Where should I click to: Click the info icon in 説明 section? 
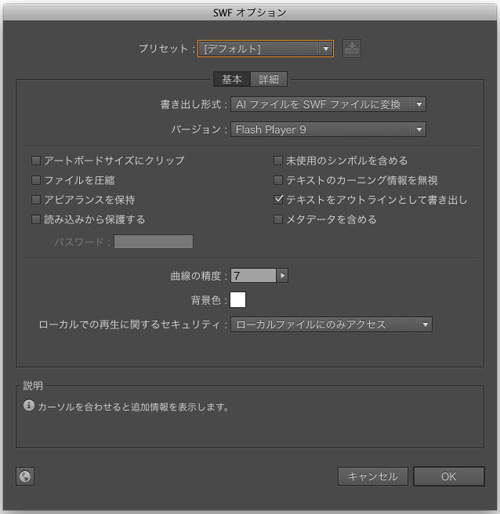point(29,406)
